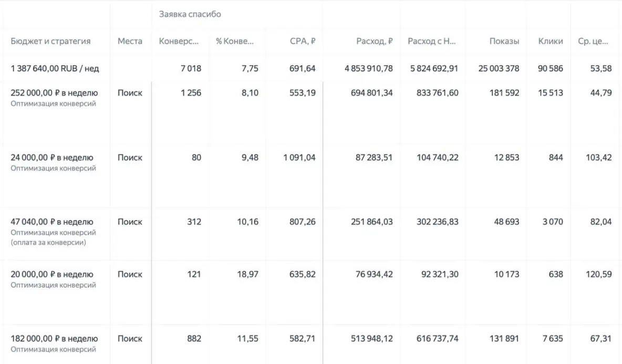Click the total budget 1 387 640,00 RUB / нед
This screenshot has height=364, width=622.
(x=55, y=68)
